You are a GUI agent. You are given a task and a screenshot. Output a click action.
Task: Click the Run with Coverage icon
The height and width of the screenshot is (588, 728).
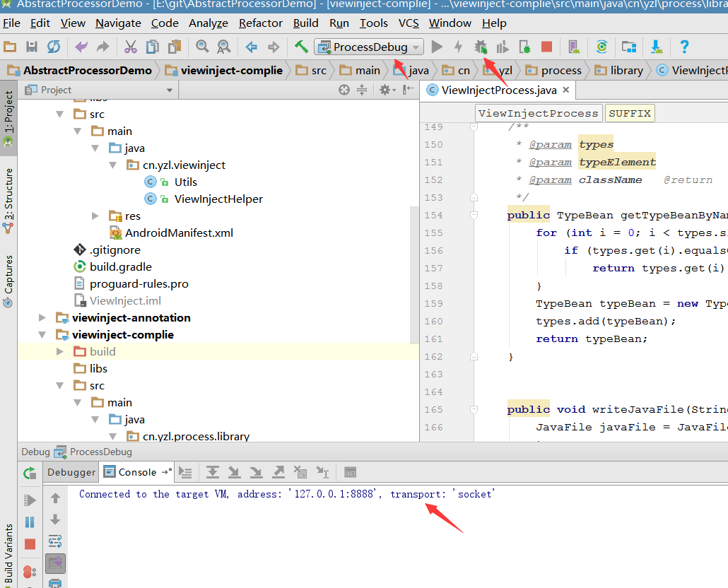[503, 47]
